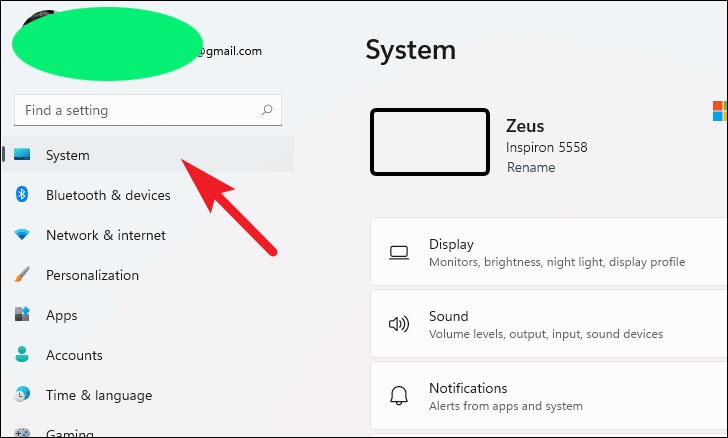This screenshot has width=728, height=438.
Task: Open Personalization settings label
Action: [x=92, y=275]
